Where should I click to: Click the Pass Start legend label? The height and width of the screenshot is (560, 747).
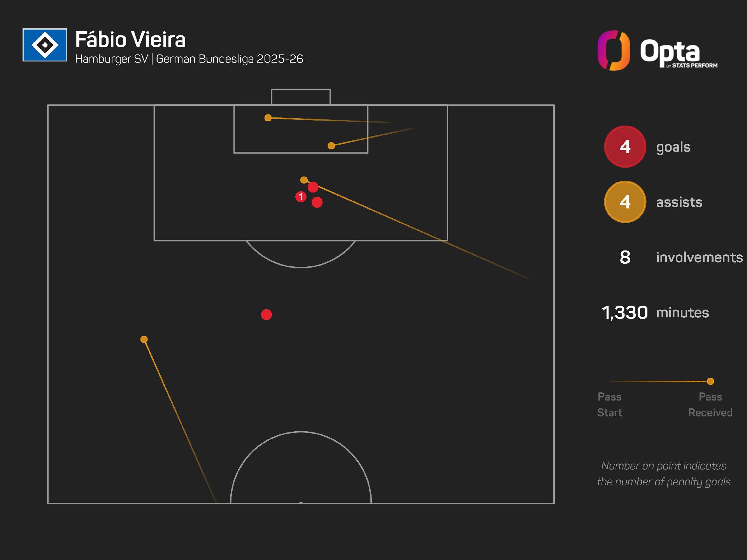pyautogui.click(x=609, y=404)
